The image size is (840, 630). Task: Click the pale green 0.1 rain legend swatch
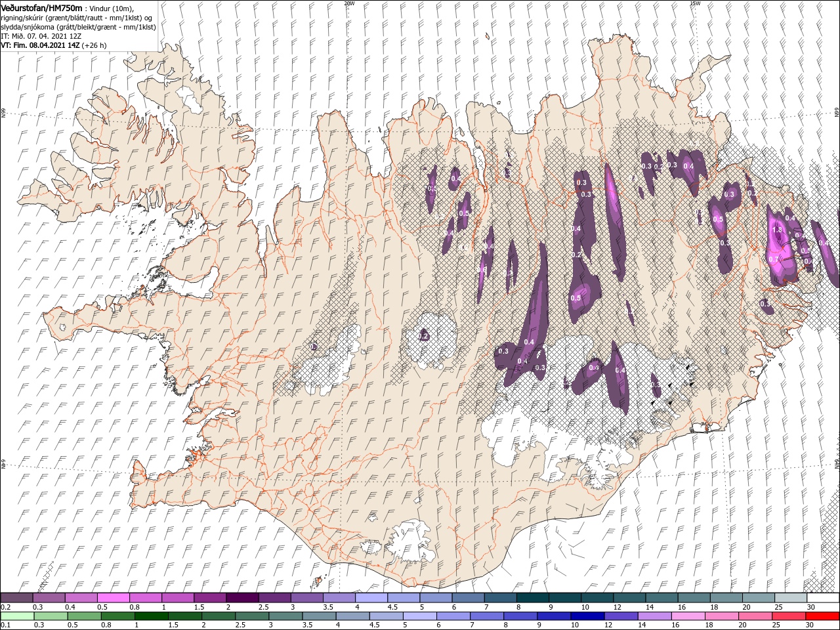16,616
